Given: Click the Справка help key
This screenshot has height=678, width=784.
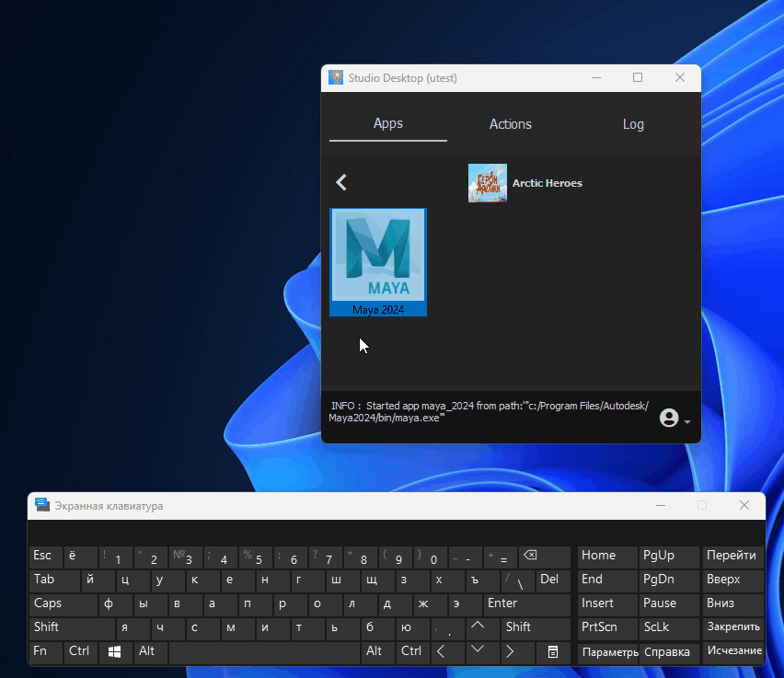Looking at the screenshot, I should pos(668,652).
